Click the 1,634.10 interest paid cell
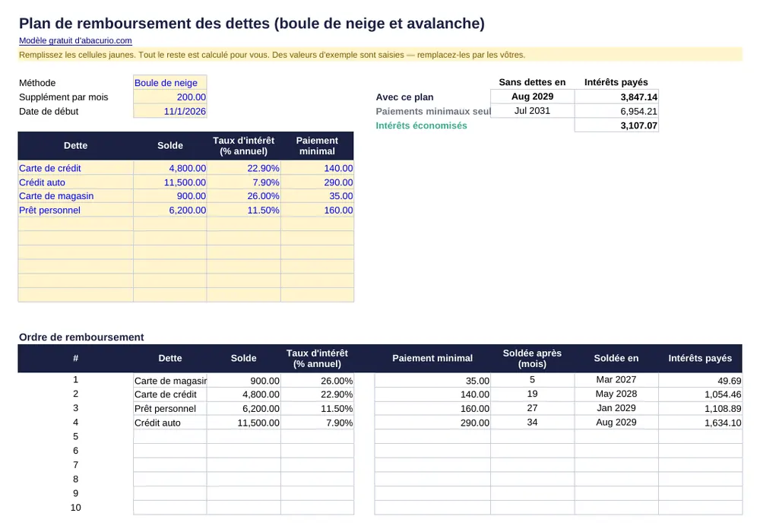The image size is (760, 532). (701, 423)
